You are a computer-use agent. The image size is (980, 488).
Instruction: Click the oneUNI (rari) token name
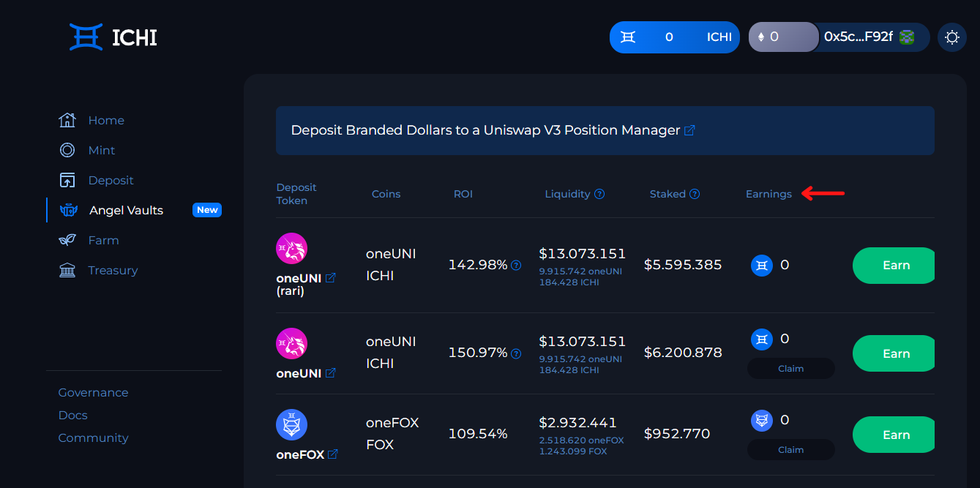299,285
